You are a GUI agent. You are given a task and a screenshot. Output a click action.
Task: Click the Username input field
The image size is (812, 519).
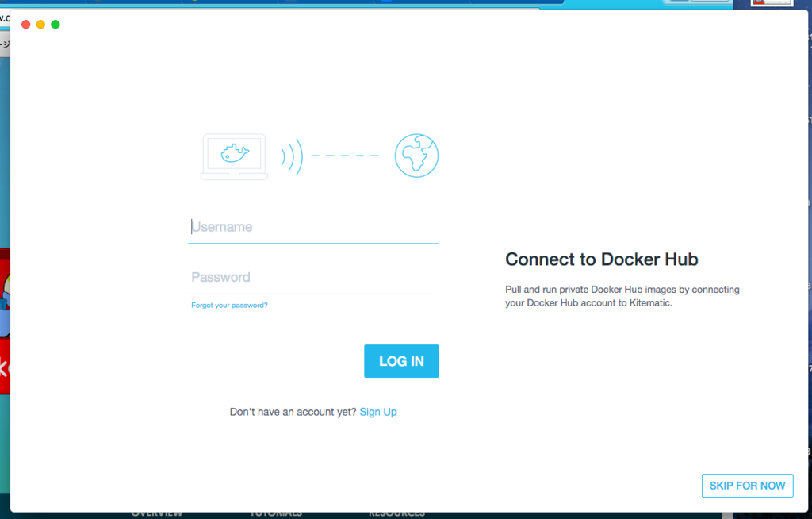[x=312, y=227]
